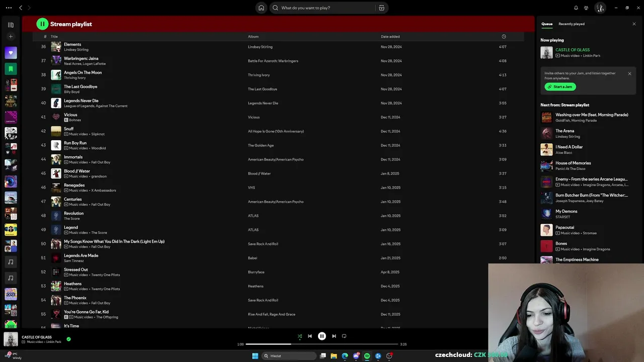Viewport: 644px width, 362px height.
Task: Sort by the Date added column header
Action: pos(390,36)
